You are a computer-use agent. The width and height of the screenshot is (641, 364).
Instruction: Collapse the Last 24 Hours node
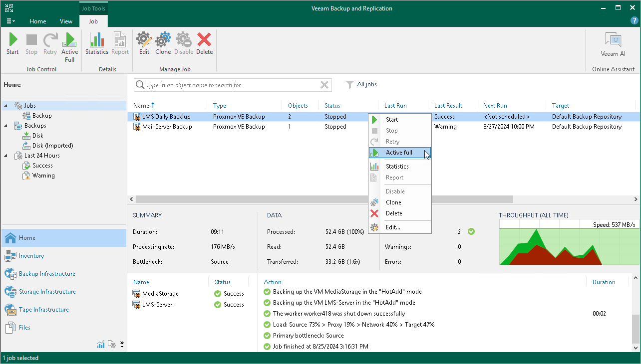(x=6, y=156)
